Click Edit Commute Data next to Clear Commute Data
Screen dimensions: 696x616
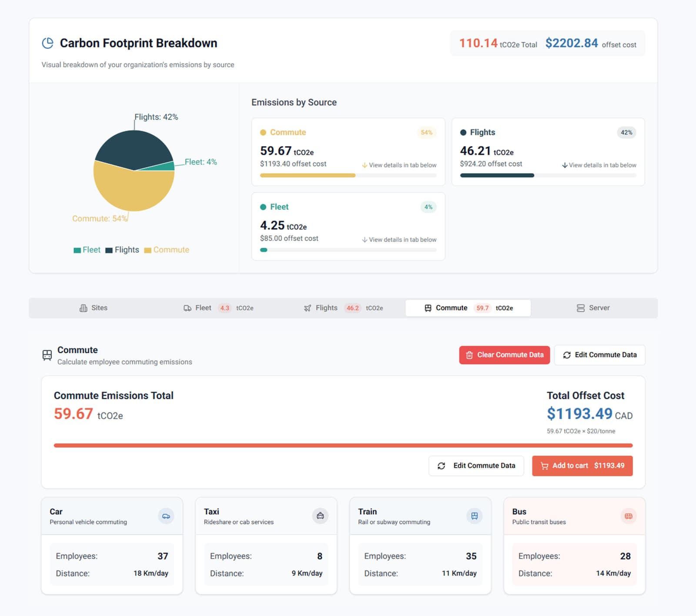coord(599,355)
